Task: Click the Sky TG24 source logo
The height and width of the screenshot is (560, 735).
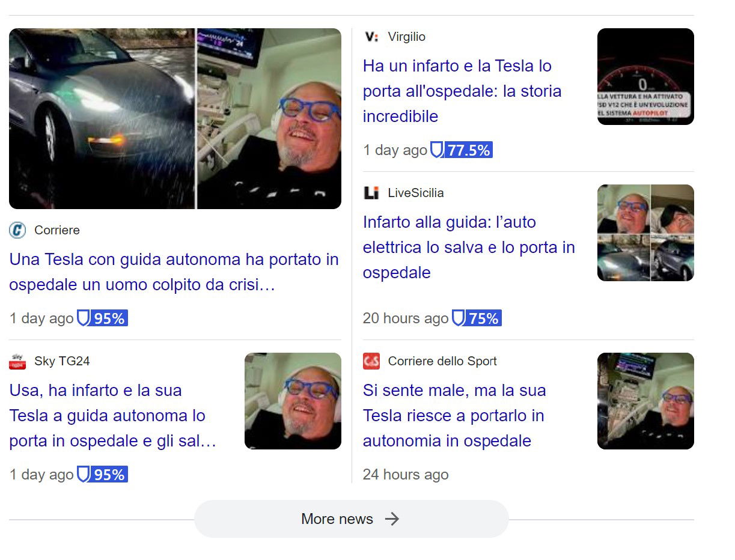Action: click(17, 361)
